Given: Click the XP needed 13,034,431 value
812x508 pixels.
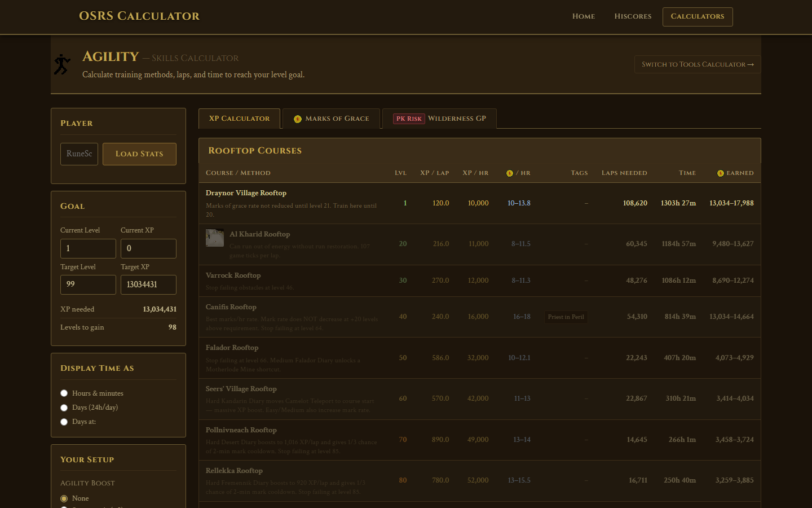Looking at the screenshot, I should pyautogui.click(x=160, y=309).
